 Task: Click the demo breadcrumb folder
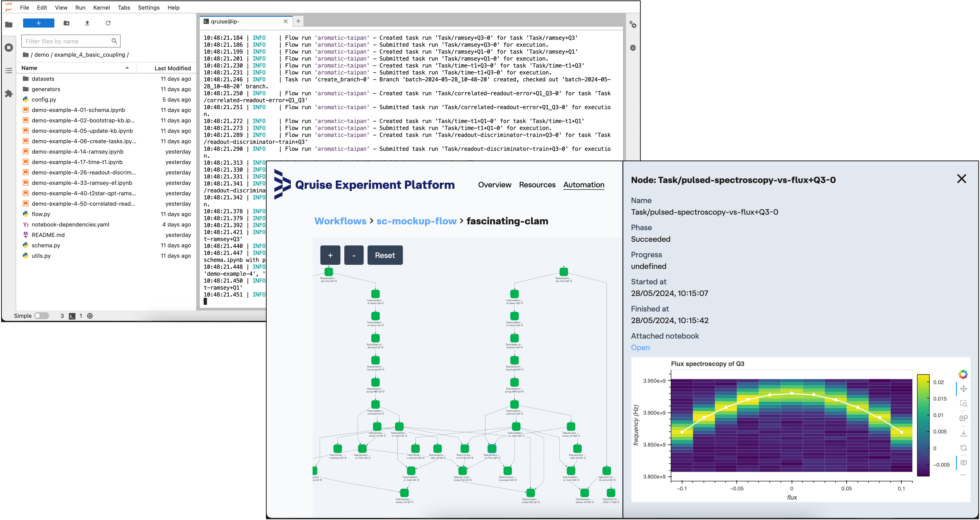[41, 55]
